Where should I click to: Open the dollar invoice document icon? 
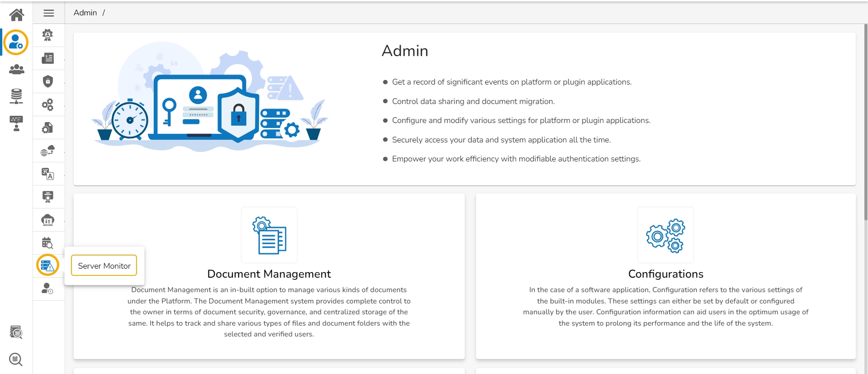tap(47, 58)
